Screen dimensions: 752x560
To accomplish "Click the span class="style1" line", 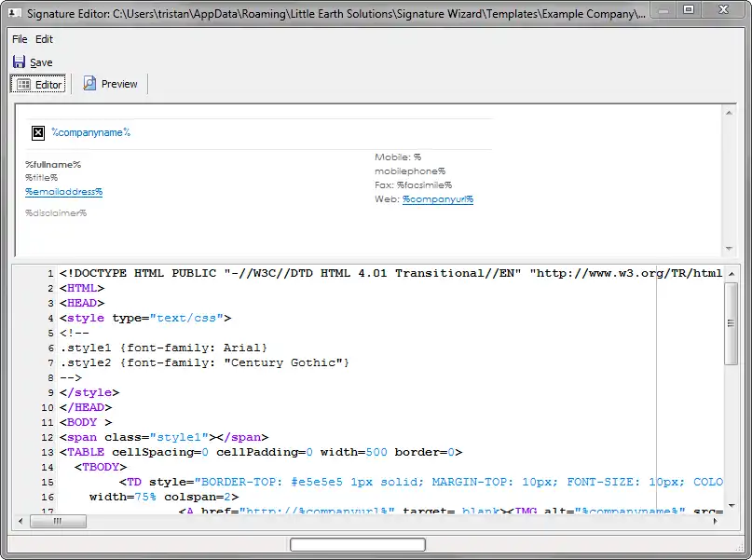I will point(164,437).
